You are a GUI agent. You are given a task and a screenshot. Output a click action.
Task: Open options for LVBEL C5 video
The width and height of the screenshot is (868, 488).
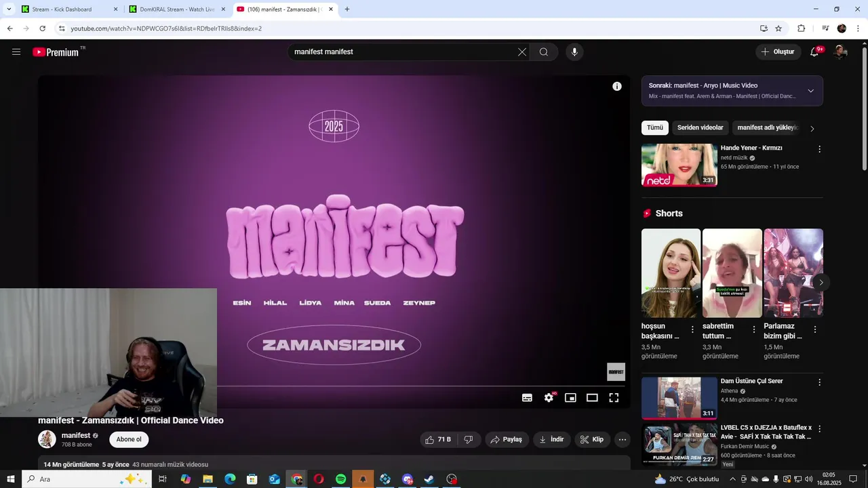click(819, 429)
